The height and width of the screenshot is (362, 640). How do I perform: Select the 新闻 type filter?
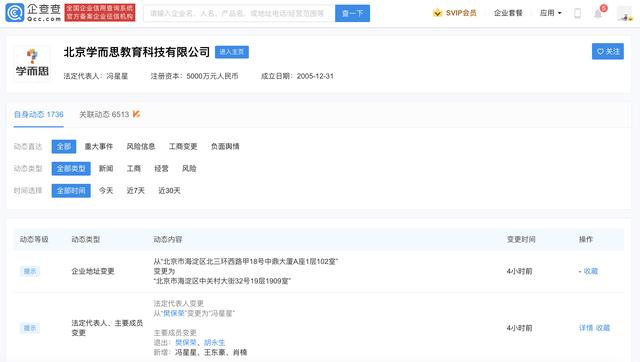click(106, 169)
